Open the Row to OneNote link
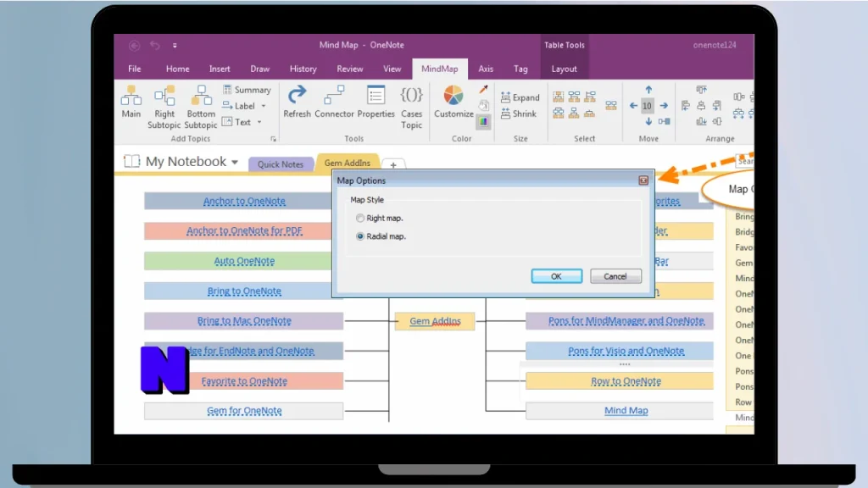This screenshot has height=488, width=868. 626,380
